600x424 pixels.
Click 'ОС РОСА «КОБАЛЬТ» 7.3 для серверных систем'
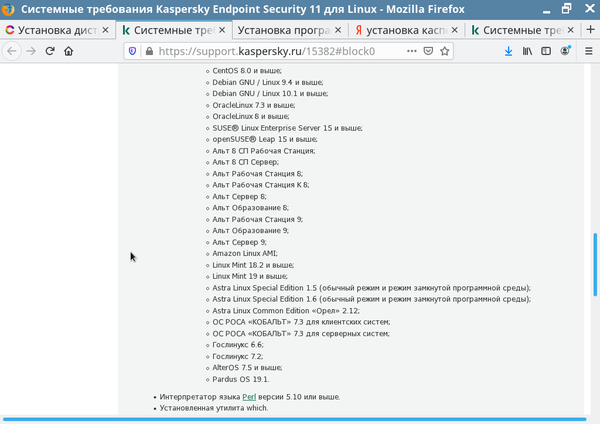click(301, 334)
